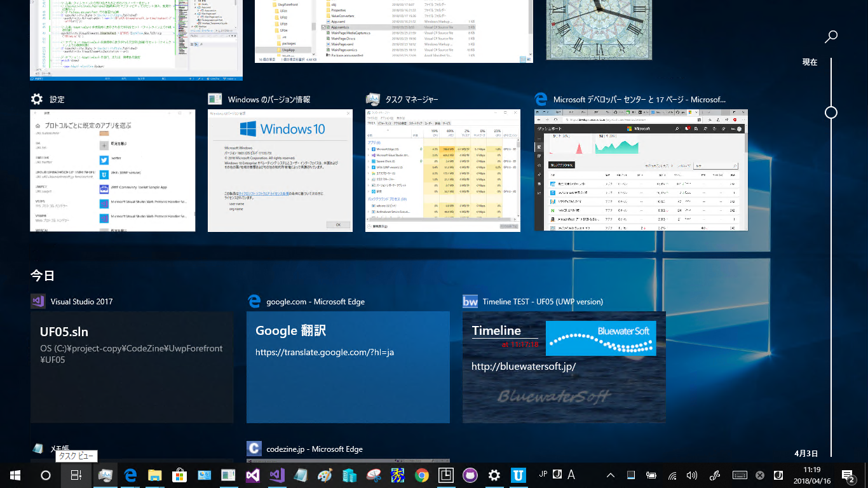The width and height of the screenshot is (868, 488).
Task: Click the Timeline TEST - UF05 (UWP version) title
Action: click(543, 302)
